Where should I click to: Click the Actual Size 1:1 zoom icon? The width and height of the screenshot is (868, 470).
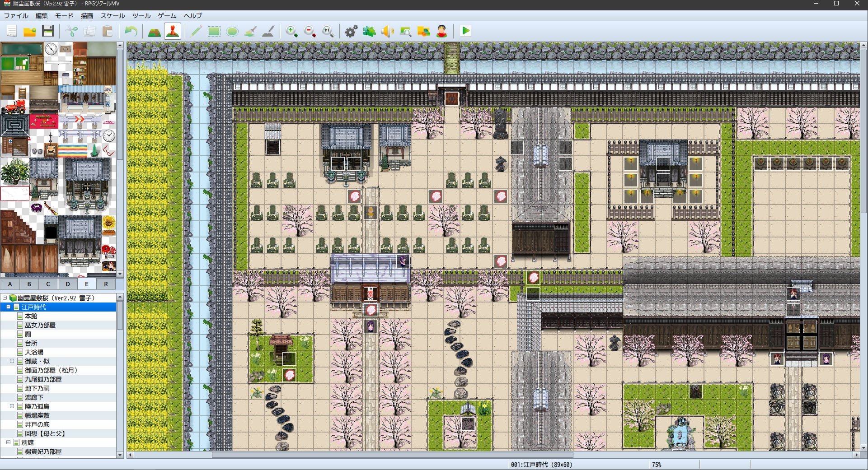click(x=328, y=31)
